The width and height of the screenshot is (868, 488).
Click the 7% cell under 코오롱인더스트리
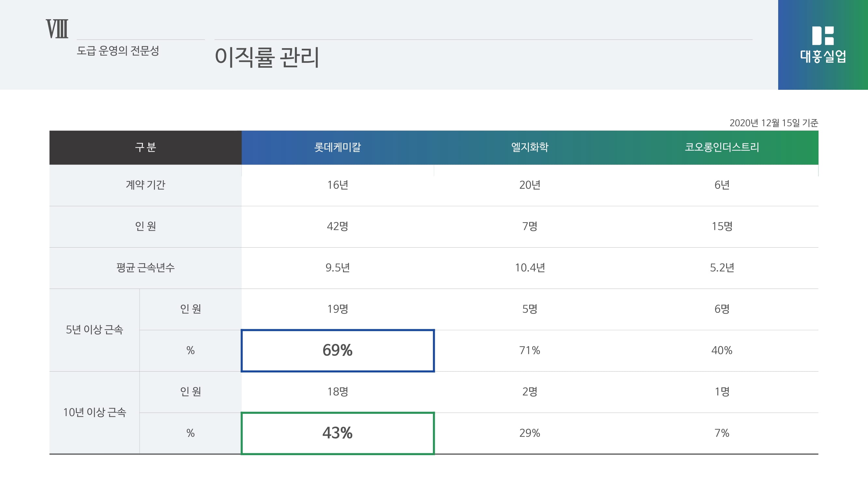pos(722,433)
